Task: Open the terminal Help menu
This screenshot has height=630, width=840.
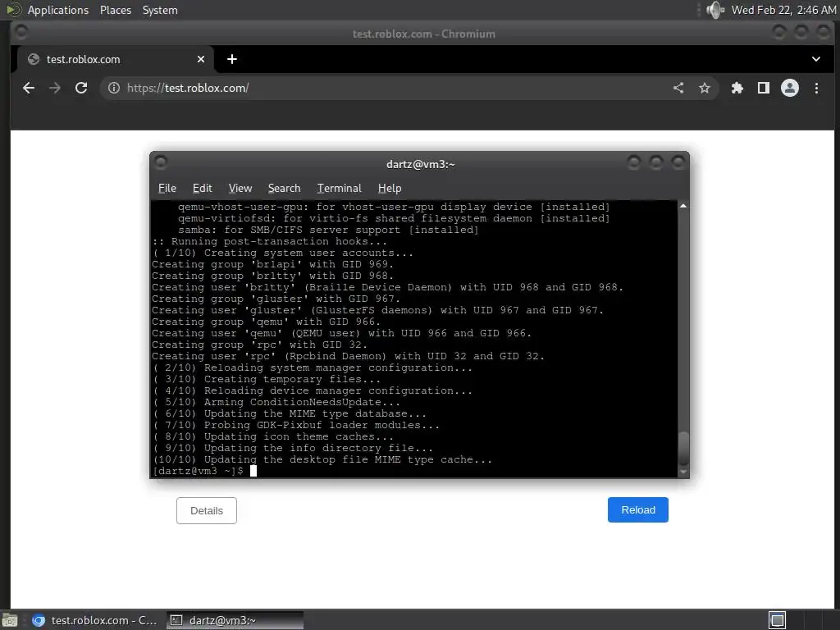Action: 390,188
